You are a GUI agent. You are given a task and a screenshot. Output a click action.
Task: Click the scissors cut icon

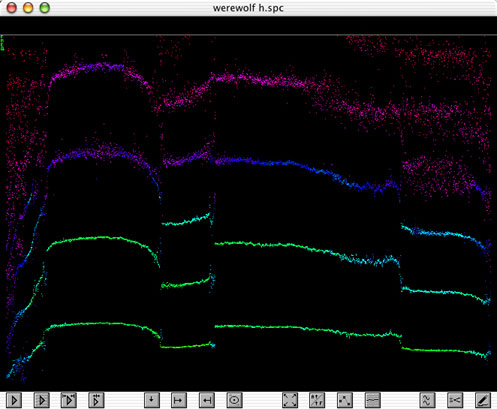point(455,400)
